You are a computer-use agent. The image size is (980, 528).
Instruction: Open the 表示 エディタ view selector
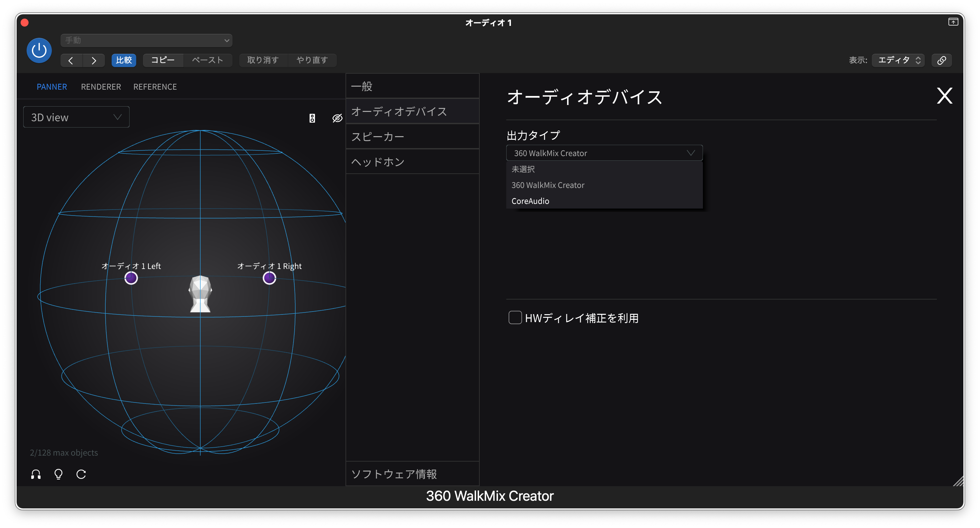(x=898, y=60)
